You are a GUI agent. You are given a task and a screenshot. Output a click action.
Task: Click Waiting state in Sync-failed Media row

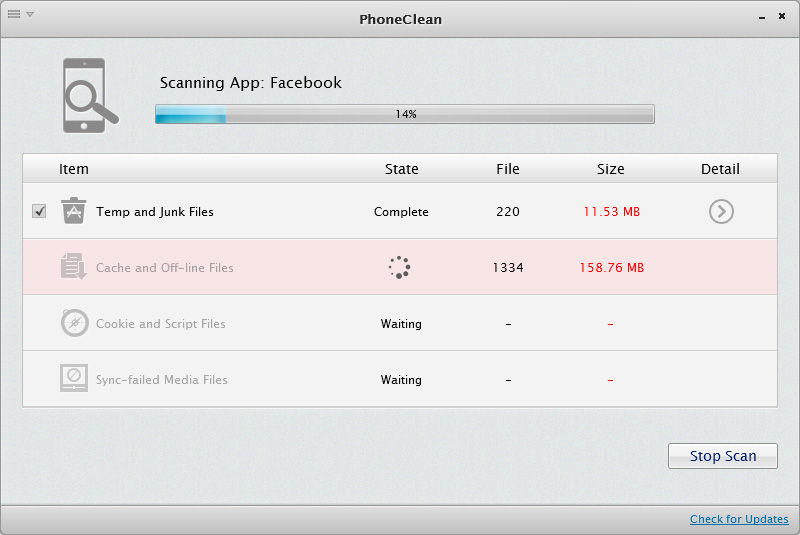pos(401,380)
